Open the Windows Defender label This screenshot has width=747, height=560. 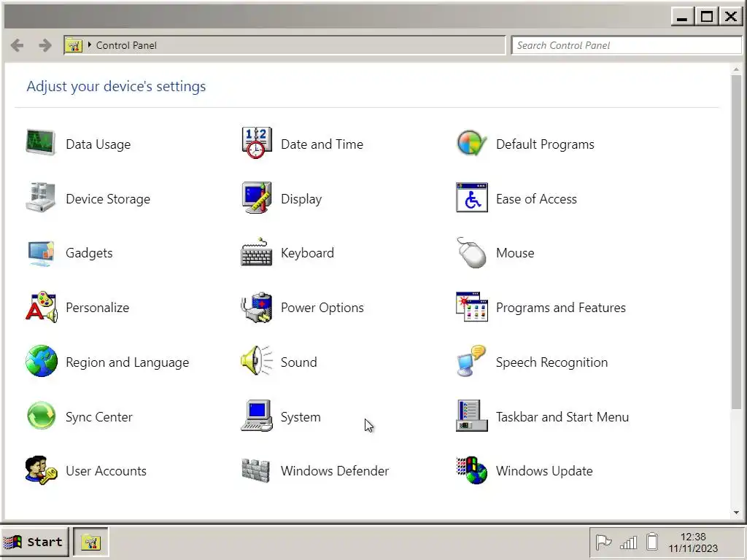click(x=334, y=471)
